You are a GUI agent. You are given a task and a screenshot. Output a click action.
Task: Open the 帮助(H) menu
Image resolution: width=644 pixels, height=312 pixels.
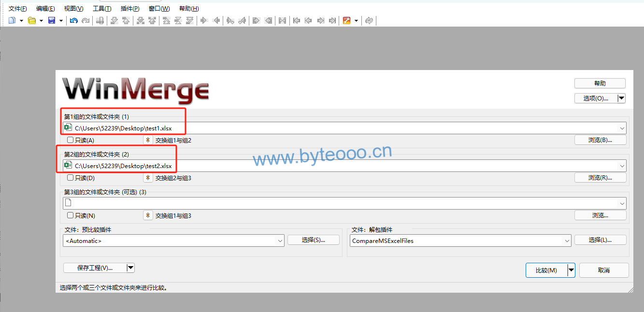pos(189,9)
